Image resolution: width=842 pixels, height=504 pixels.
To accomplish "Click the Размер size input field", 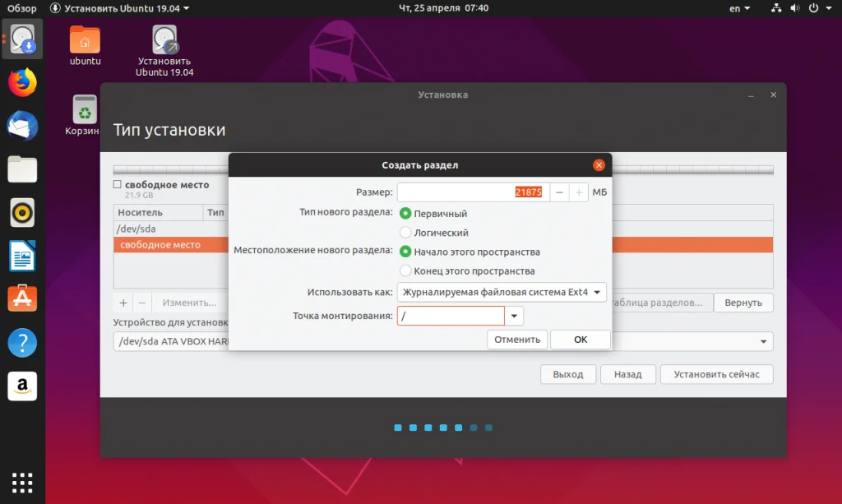I will coord(473,192).
